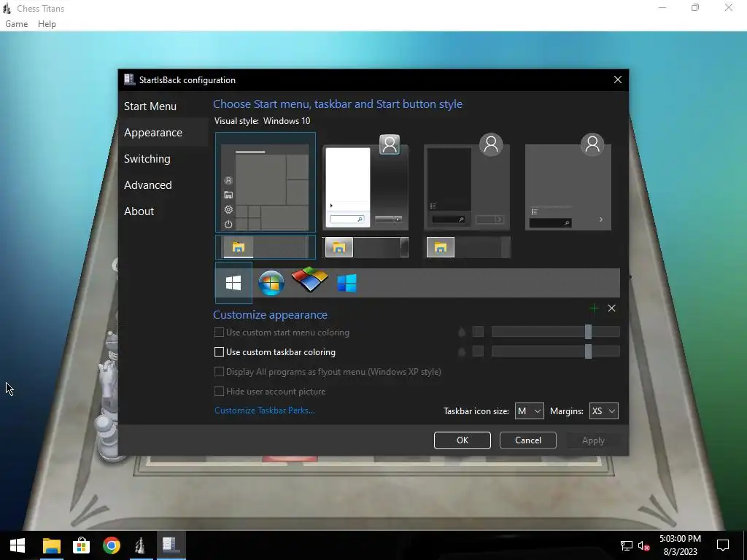Screen dimensions: 747x560
Task: Click StartIsBack configuration taskbar icon
Action: [x=171, y=545]
